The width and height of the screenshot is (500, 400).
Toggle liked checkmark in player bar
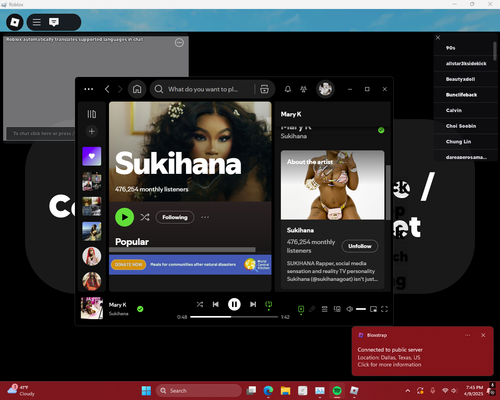pos(140,309)
